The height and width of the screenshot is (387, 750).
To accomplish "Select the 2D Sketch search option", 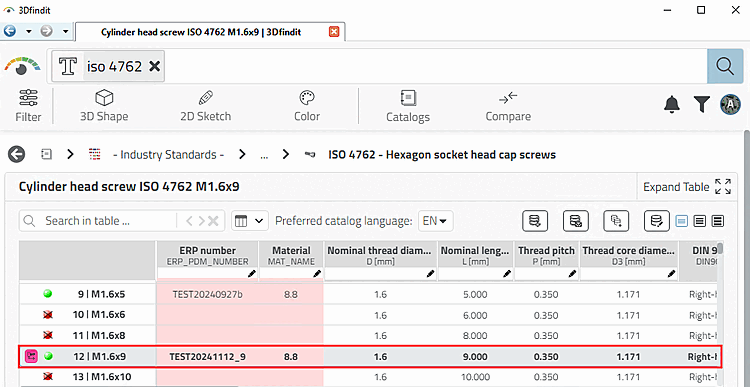I will [x=205, y=106].
